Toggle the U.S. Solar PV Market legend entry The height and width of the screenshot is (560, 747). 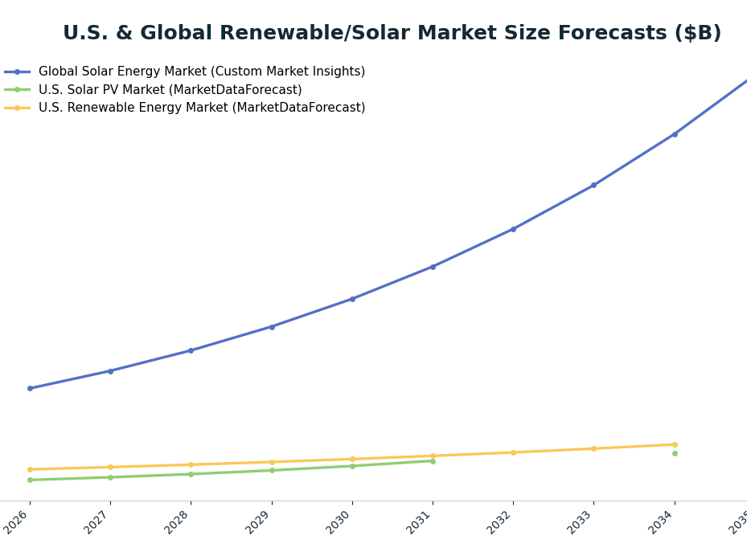[x=153, y=89]
